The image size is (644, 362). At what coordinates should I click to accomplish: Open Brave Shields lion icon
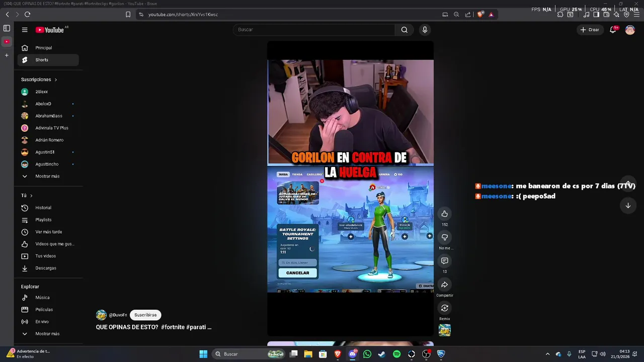pyautogui.click(x=480, y=15)
